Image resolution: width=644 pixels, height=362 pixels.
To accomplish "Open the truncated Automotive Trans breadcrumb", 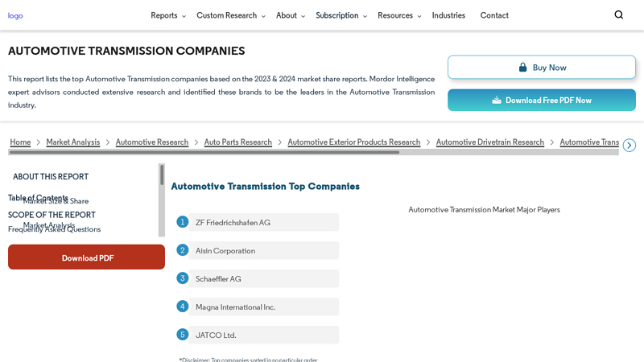I will 589,142.
